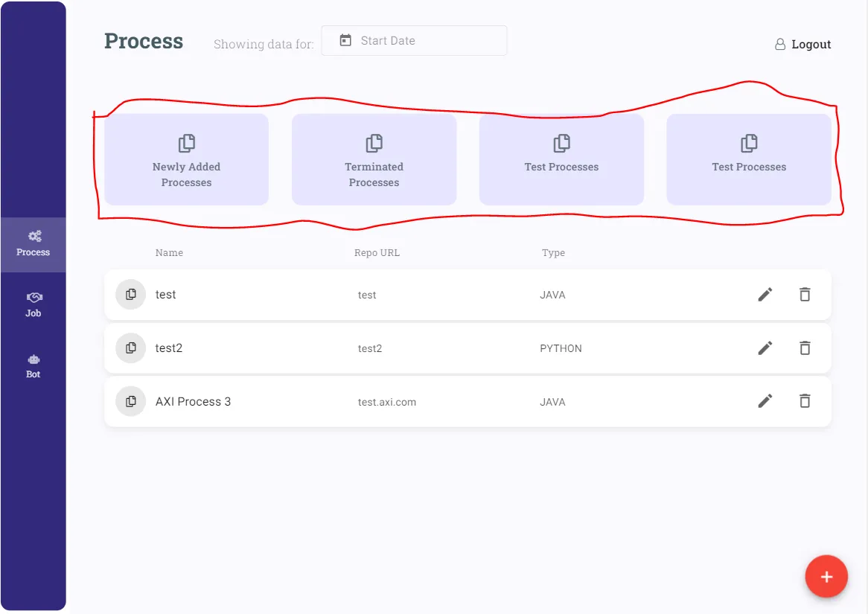The image size is (868, 614).
Task: Open the AXI Process 3 row name
Action: [x=193, y=402]
